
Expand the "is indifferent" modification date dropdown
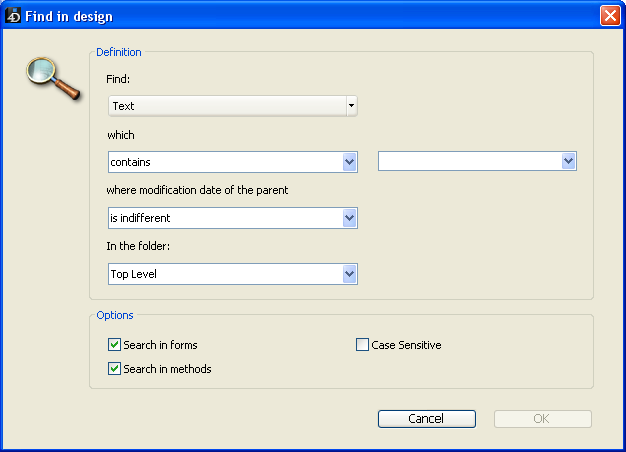tap(349, 218)
